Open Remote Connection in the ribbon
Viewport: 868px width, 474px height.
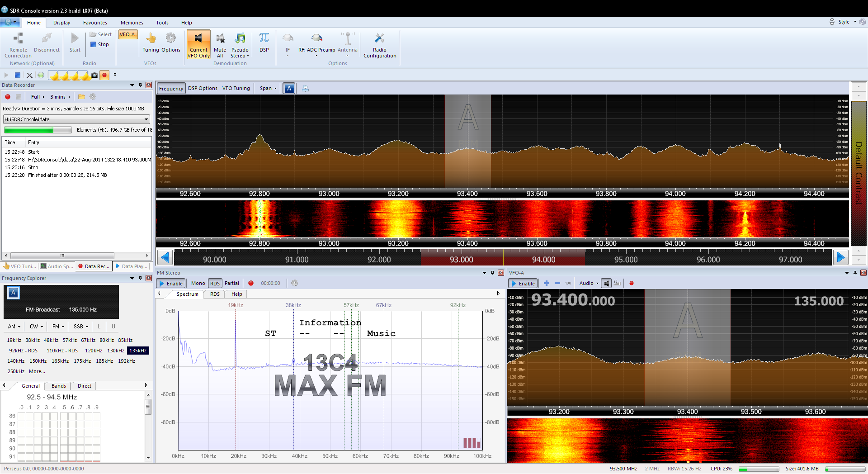click(x=18, y=45)
